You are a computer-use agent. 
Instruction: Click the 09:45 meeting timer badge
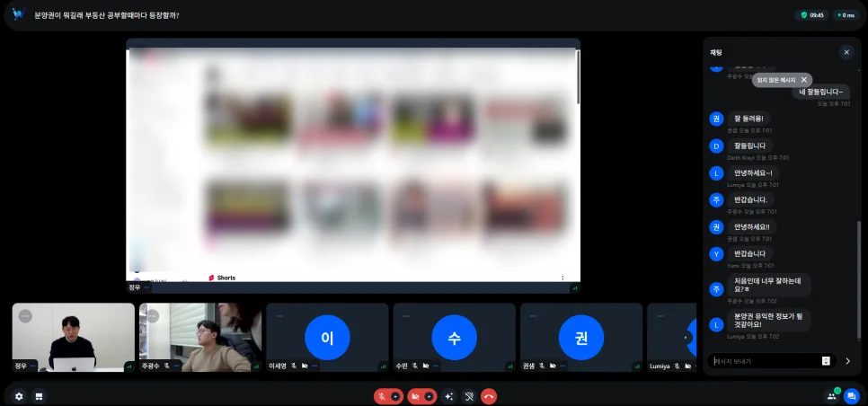(x=812, y=15)
